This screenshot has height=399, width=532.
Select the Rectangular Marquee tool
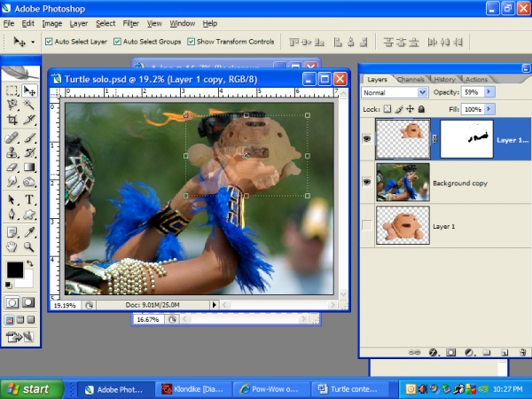tap(12, 90)
